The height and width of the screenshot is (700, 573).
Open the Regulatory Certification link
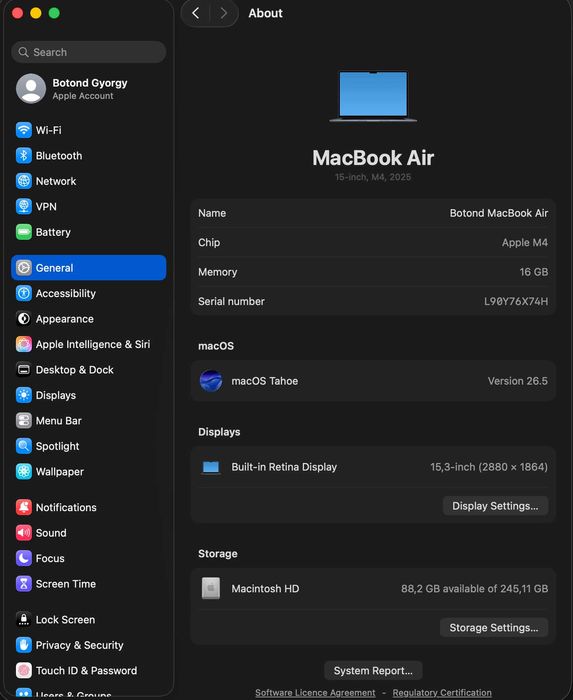coord(442,692)
